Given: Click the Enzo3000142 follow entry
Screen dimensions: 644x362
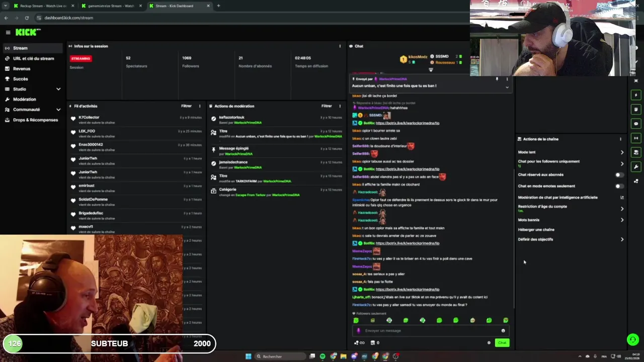Looking at the screenshot, I should [136, 147].
